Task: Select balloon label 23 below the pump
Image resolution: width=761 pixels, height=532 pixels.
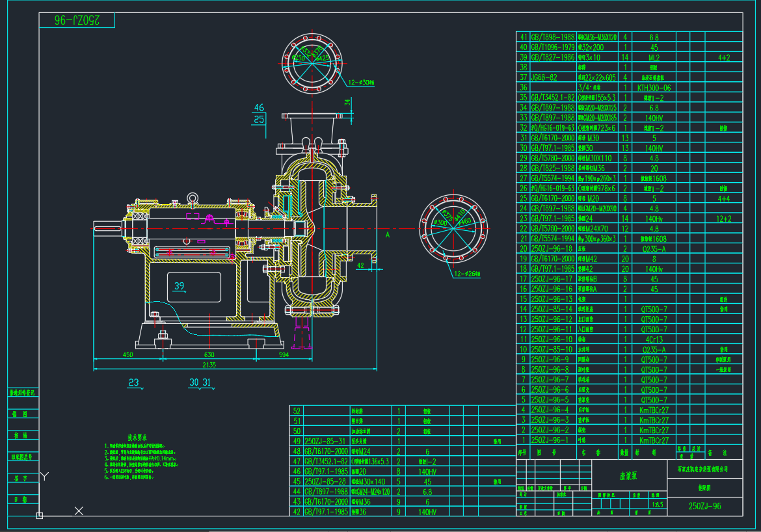Action: 135,383
